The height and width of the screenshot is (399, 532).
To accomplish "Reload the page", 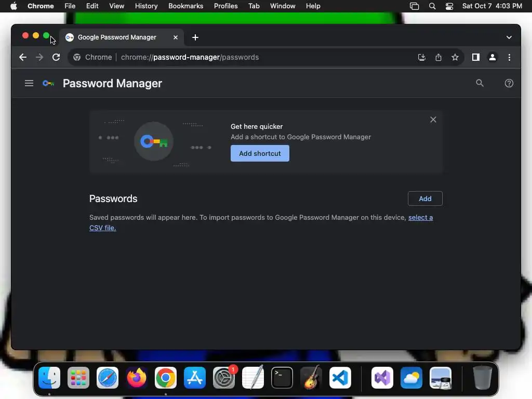I will tap(56, 57).
